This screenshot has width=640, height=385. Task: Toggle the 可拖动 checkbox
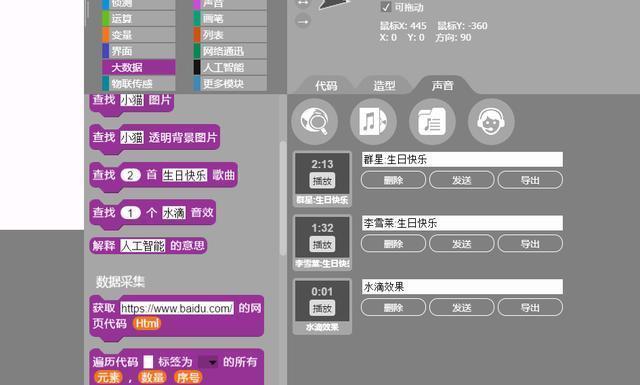[386, 7]
